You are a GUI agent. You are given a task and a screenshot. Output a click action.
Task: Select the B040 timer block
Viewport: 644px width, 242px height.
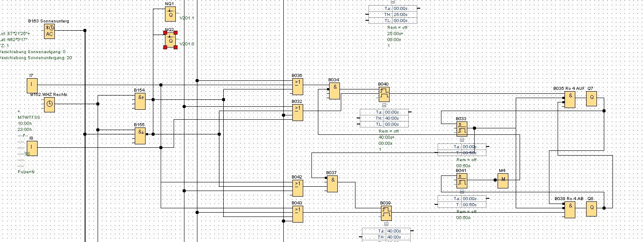pyautogui.click(x=384, y=93)
